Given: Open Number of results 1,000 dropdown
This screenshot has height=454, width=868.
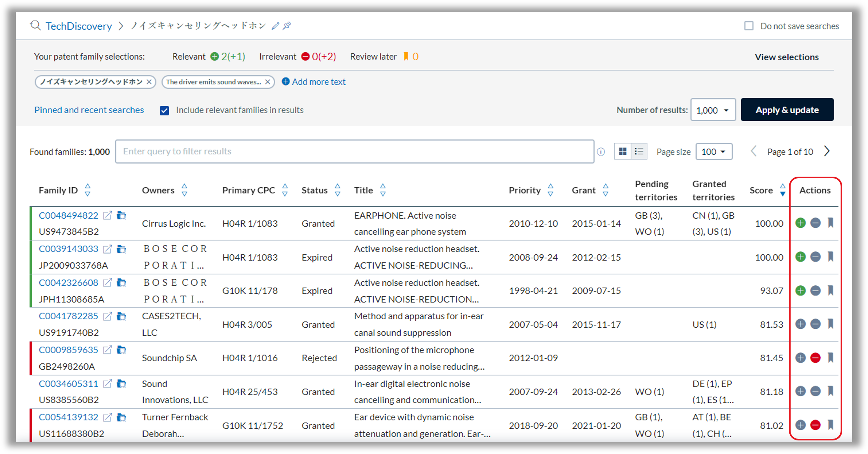Looking at the screenshot, I should tap(713, 110).
